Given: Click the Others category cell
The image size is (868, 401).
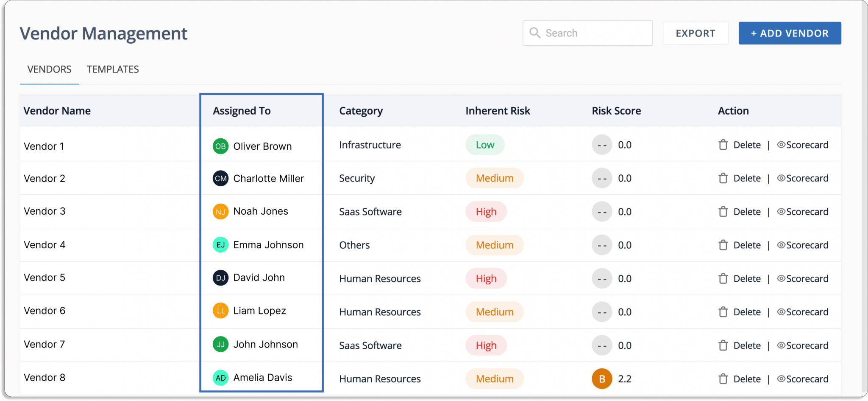Looking at the screenshot, I should coord(354,245).
